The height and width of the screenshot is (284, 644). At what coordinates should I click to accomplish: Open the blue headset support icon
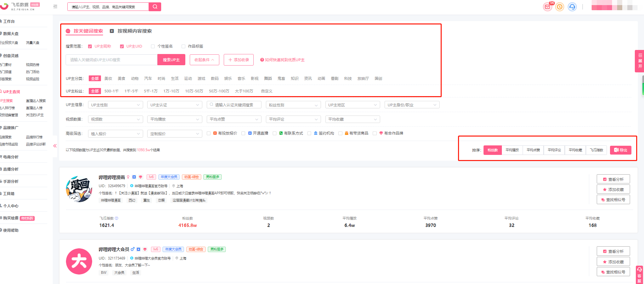coord(572,7)
